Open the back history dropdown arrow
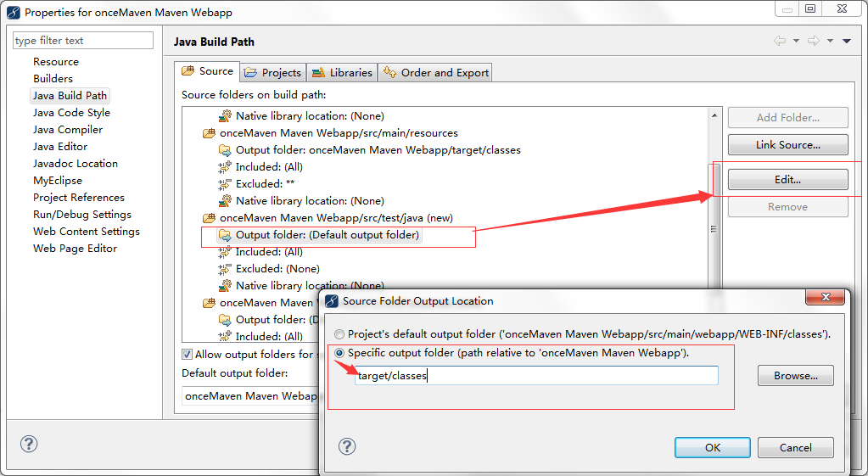 (796, 42)
